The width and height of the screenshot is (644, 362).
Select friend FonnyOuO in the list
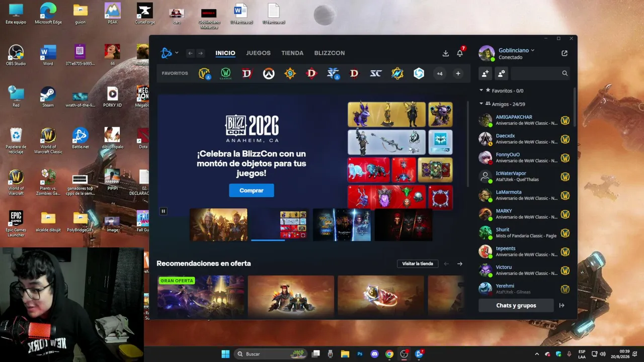524,158
